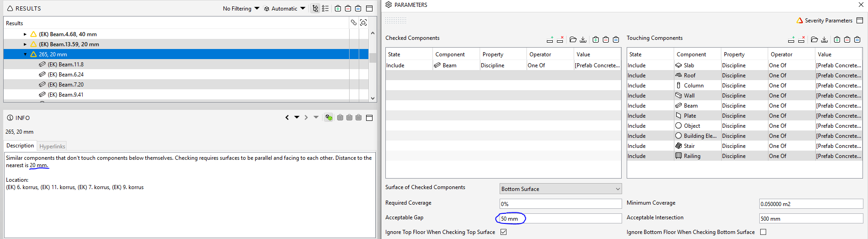The height and width of the screenshot is (239, 868).
Task: Open a saved filter for Checked Components
Action: coord(573,39)
